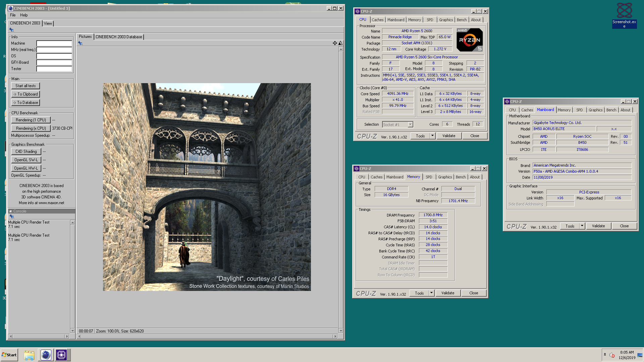Click the MHz (real freq.) input field
Screen dimensions: 644x362
[54, 50]
